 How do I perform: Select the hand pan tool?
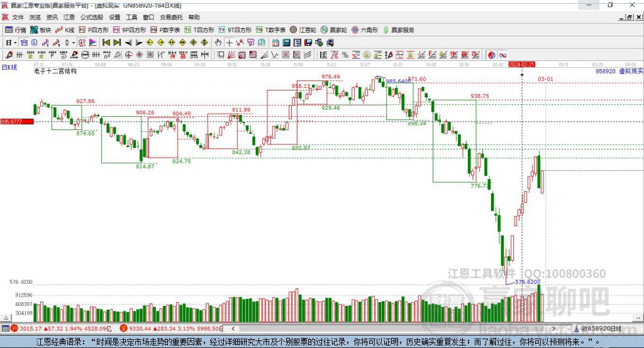(218, 43)
